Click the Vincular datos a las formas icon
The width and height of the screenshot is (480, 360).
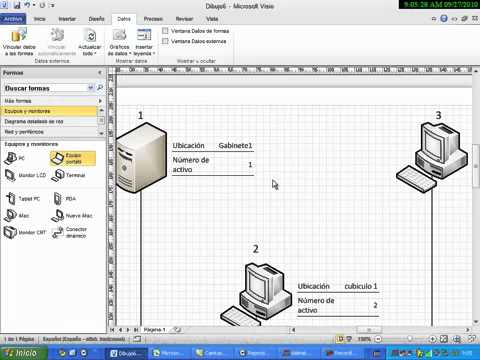coord(19,35)
